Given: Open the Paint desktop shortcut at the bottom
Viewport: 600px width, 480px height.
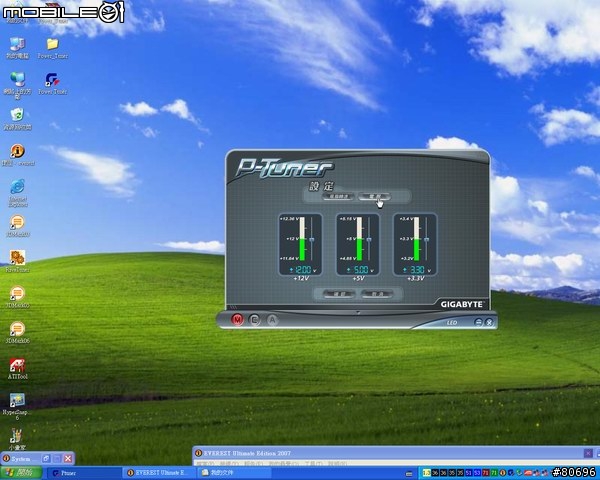Looking at the screenshot, I should click(x=16, y=439).
